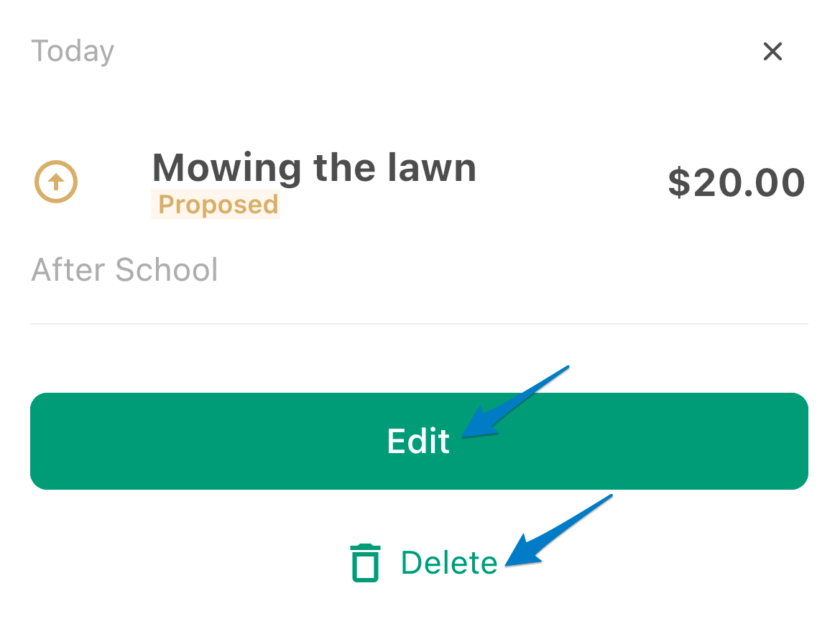Click the After School label
The height and width of the screenshot is (629, 840).
124,269
